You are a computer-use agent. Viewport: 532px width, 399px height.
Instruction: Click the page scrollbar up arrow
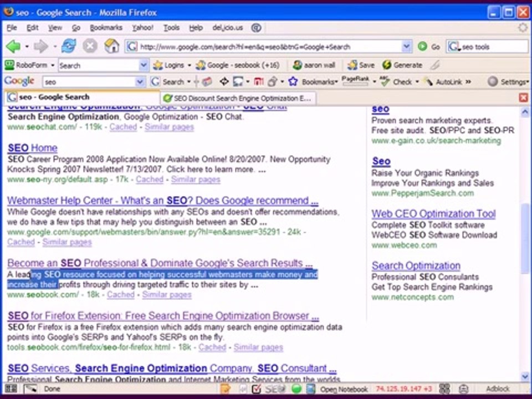click(525, 112)
